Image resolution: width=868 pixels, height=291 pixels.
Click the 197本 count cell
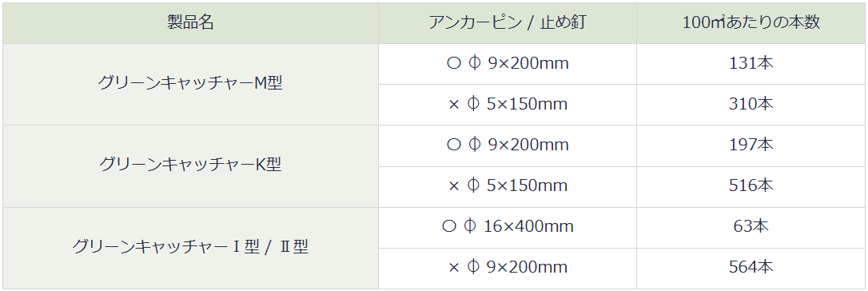pyautogui.click(x=751, y=145)
